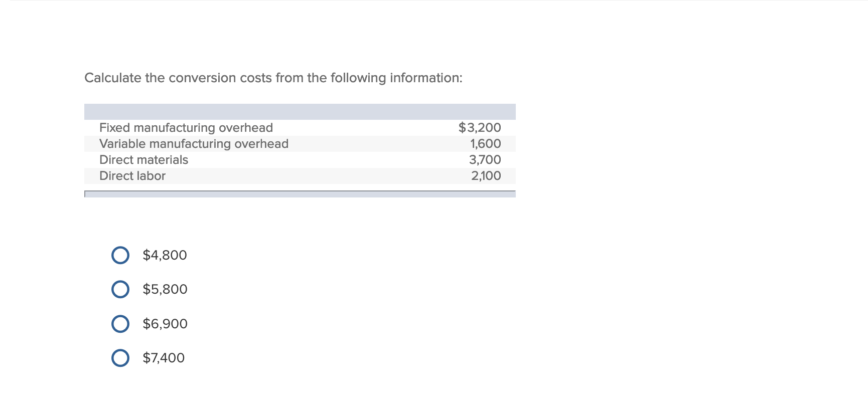Click the $6,900 answer label
This screenshot has height=419, width=868.
(165, 323)
